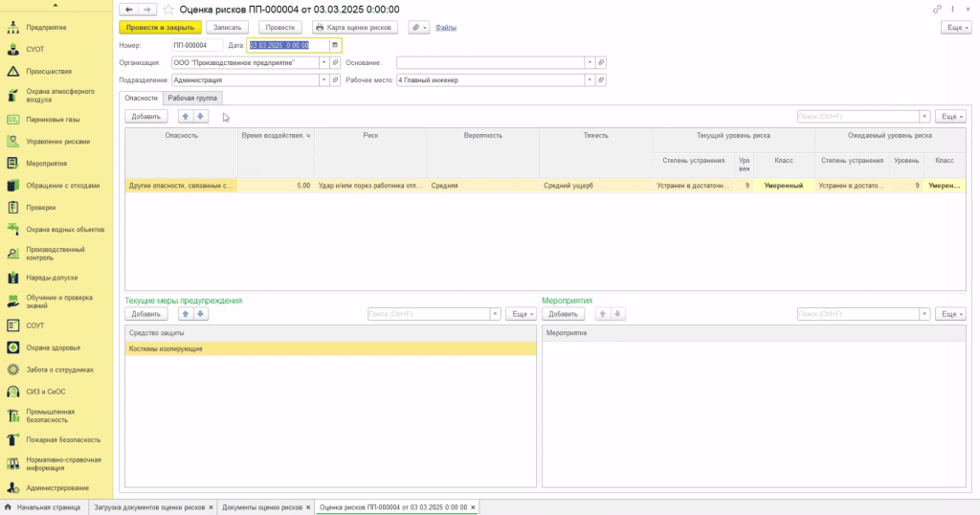Focus the hazards table search field
This screenshot has height=515, width=980.
pyautogui.click(x=857, y=116)
